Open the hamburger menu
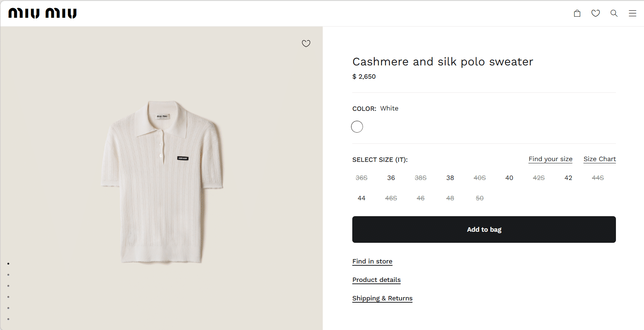The image size is (644, 330). coord(633,13)
